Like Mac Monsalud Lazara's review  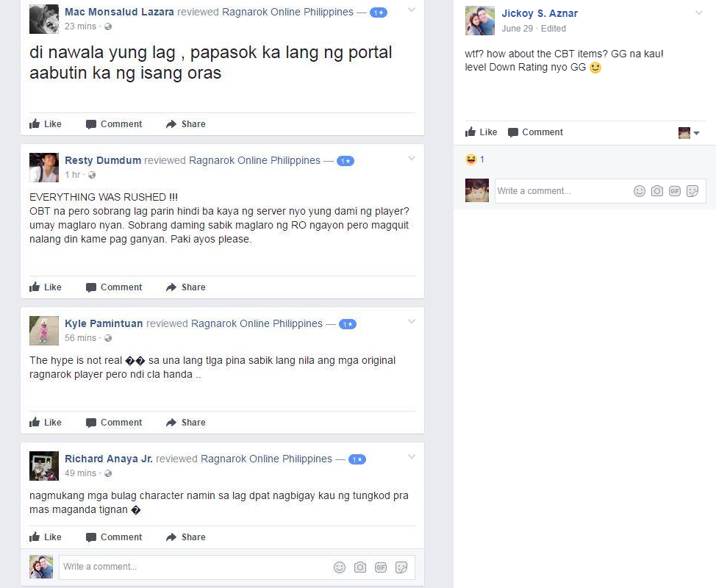pyautogui.click(x=45, y=123)
